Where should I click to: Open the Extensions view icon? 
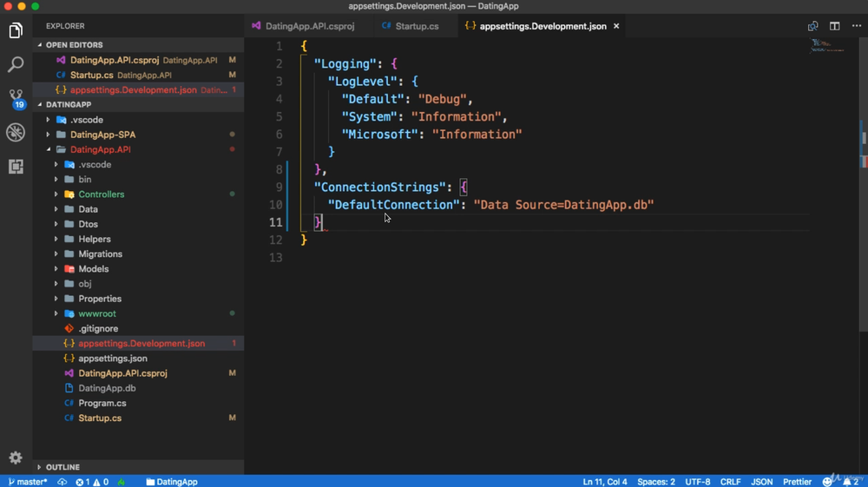16,166
